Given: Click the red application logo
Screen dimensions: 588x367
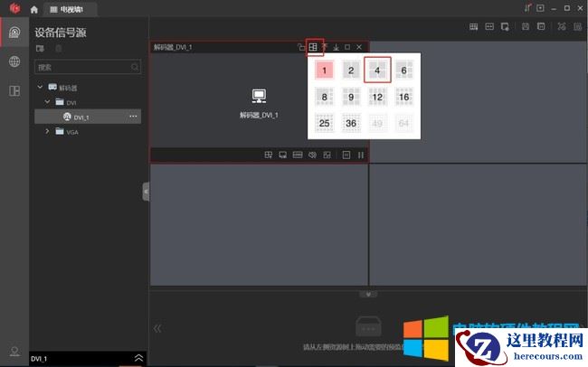Looking at the screenshot, I should point(14,8).
